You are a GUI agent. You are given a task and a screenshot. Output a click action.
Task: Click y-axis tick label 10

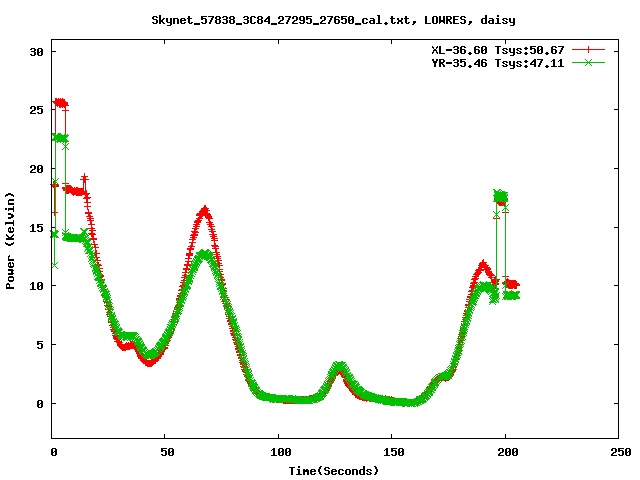(36, 286)
